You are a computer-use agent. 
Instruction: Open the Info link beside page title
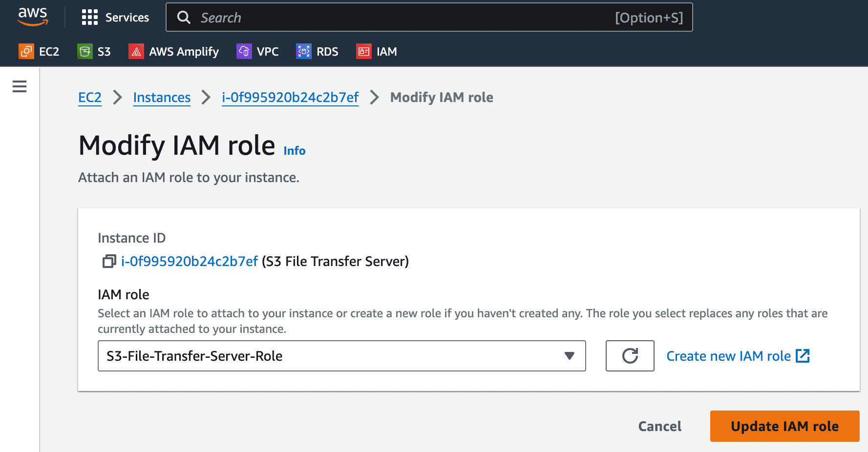(x=295, y=151)
